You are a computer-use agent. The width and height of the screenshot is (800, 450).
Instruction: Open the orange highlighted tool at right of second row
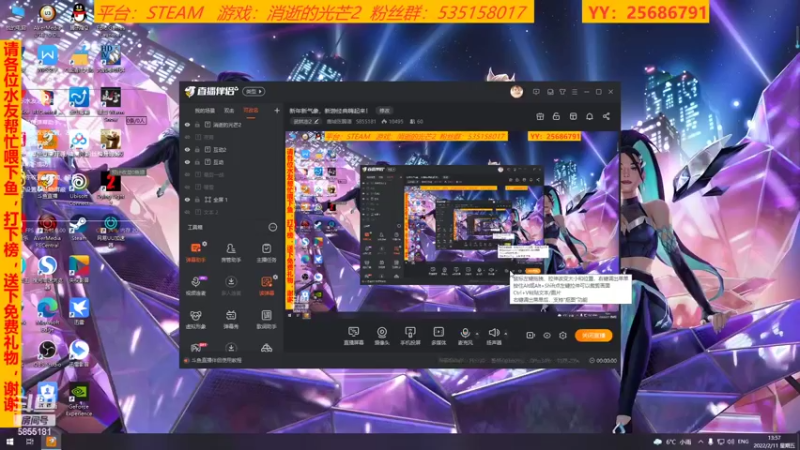point(266,285)
